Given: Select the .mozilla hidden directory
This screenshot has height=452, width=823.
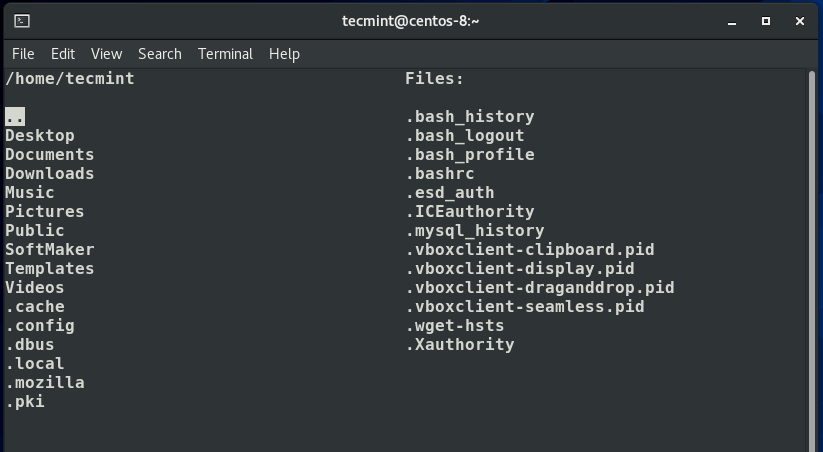Looking at the screenshot, I should pyautogui.click(x=45, y=383).
